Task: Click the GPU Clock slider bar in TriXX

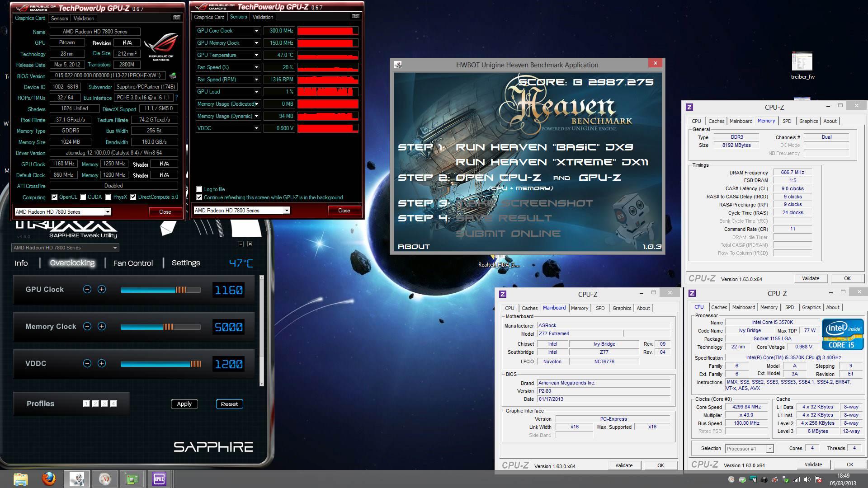Action: click(x=160, y=290)
